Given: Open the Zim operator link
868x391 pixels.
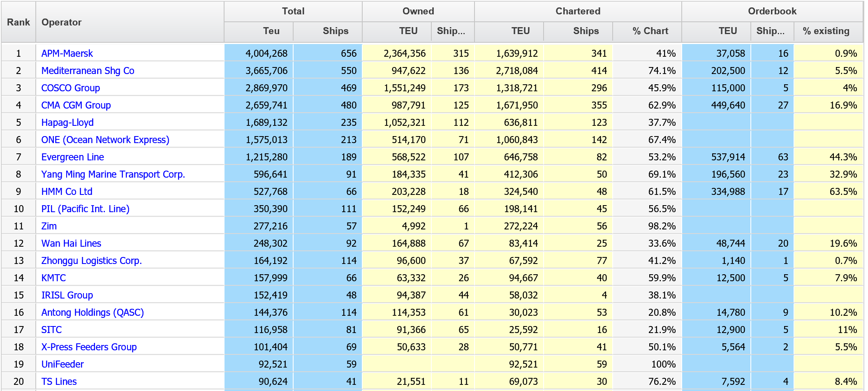Looking at the screenshot, I should 49,226.
